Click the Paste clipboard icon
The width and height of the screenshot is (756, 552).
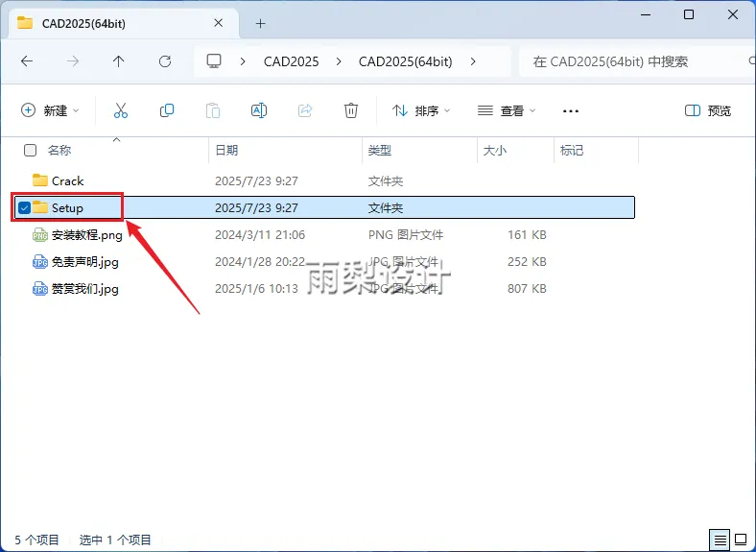pos(213,110)
